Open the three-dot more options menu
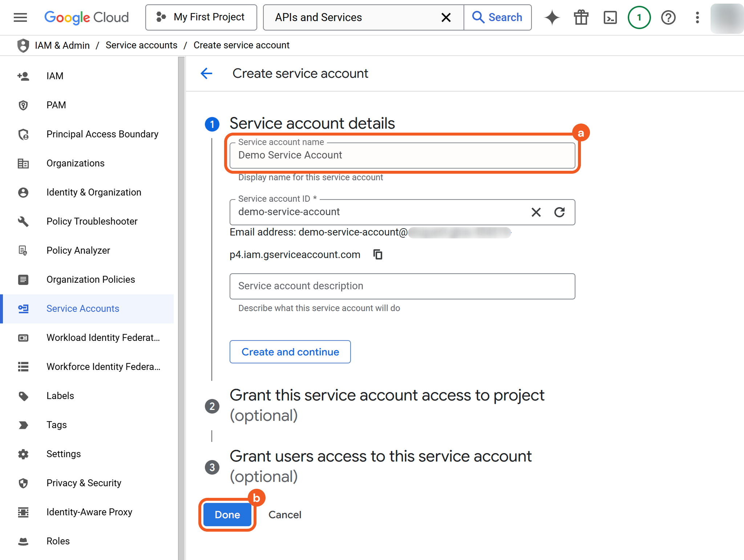This screenshot has height=560, width=744. [697, 17]
